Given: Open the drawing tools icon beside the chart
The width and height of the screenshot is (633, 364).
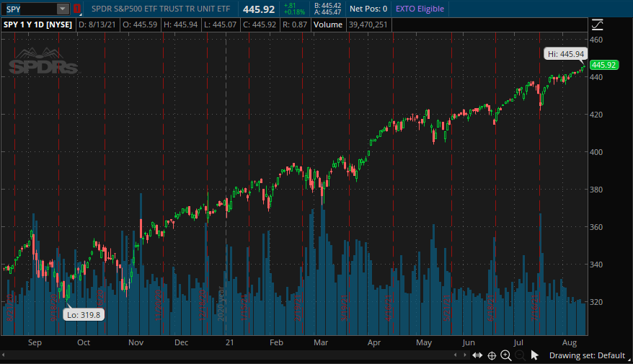Looking at the screenshot, I should pyautogui.click(x=597, y=25).
